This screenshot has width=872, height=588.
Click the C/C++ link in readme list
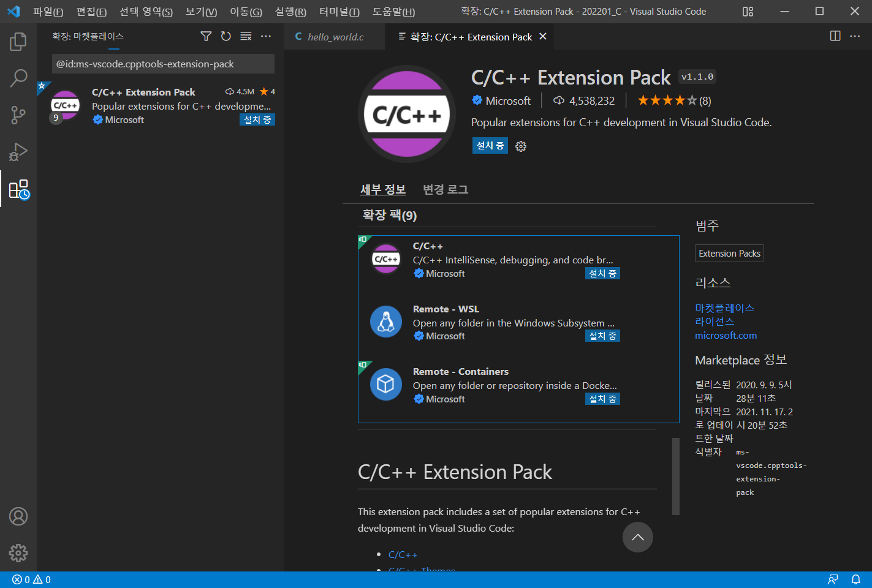coord(403,554)
